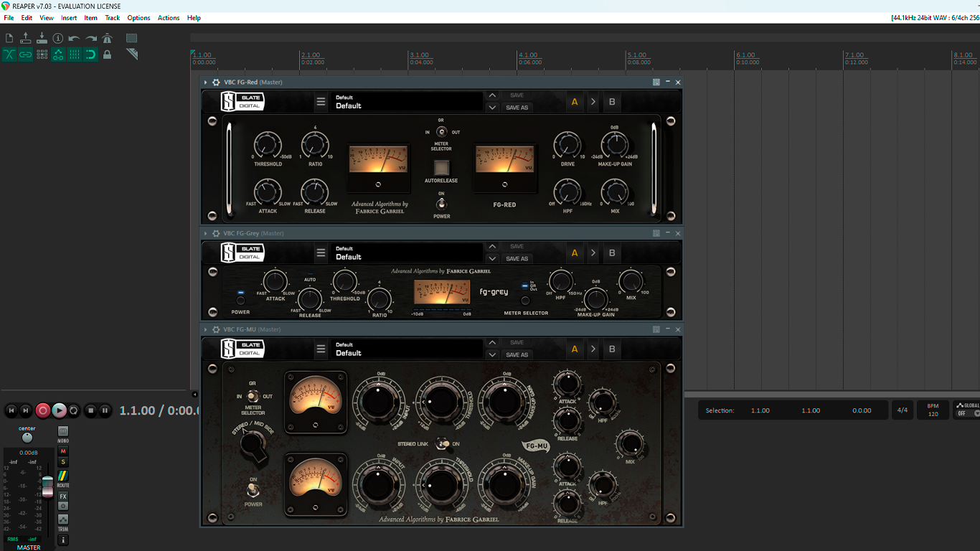Open the File menu
This screenshot has height=551, width=980.
(9, 18)
